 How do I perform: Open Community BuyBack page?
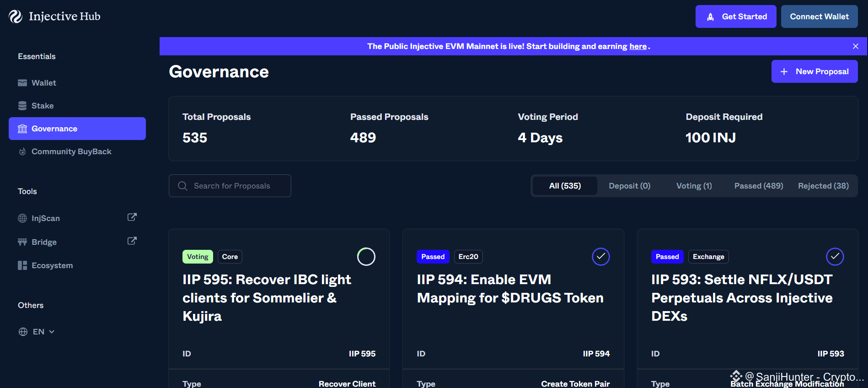tap(71, 151)
